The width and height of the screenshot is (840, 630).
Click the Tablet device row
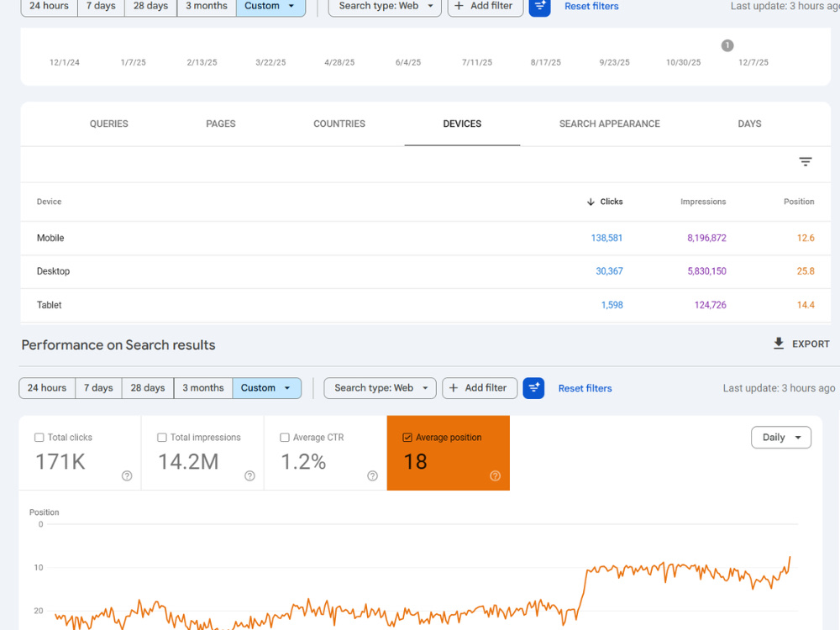(425, 306)
